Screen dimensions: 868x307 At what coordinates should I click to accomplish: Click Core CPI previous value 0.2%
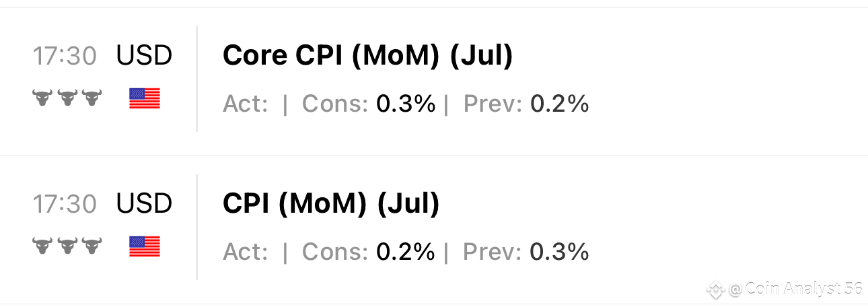pyautogui.click(x=560, y=104)
